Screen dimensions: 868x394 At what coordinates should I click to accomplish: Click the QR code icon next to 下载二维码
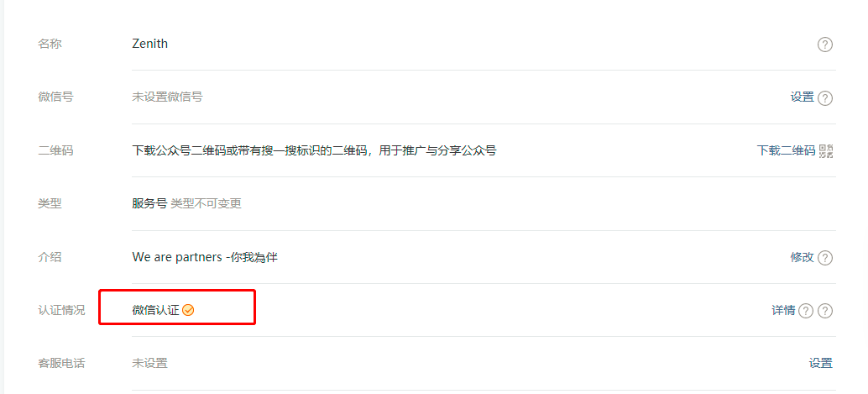[x=826, y=150]
